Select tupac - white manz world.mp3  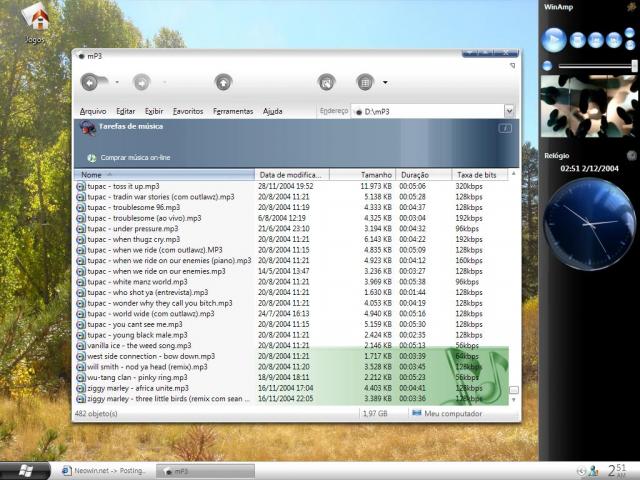tap(137, 282)
